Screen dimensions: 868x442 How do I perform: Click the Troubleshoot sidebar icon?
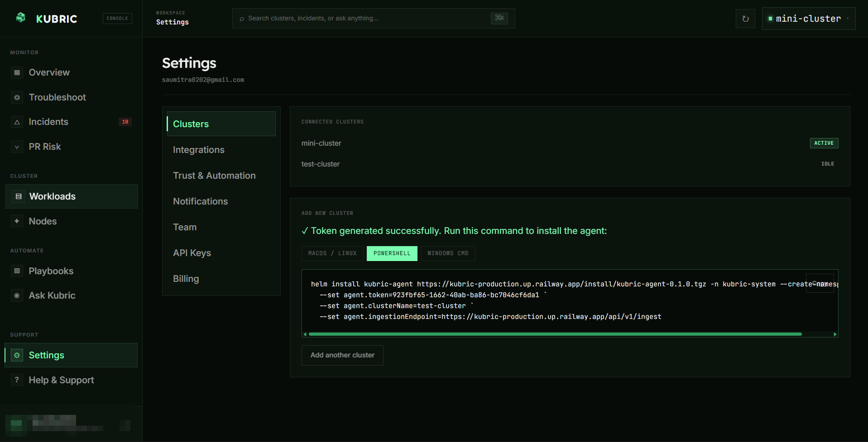click(x=17, y=97)
